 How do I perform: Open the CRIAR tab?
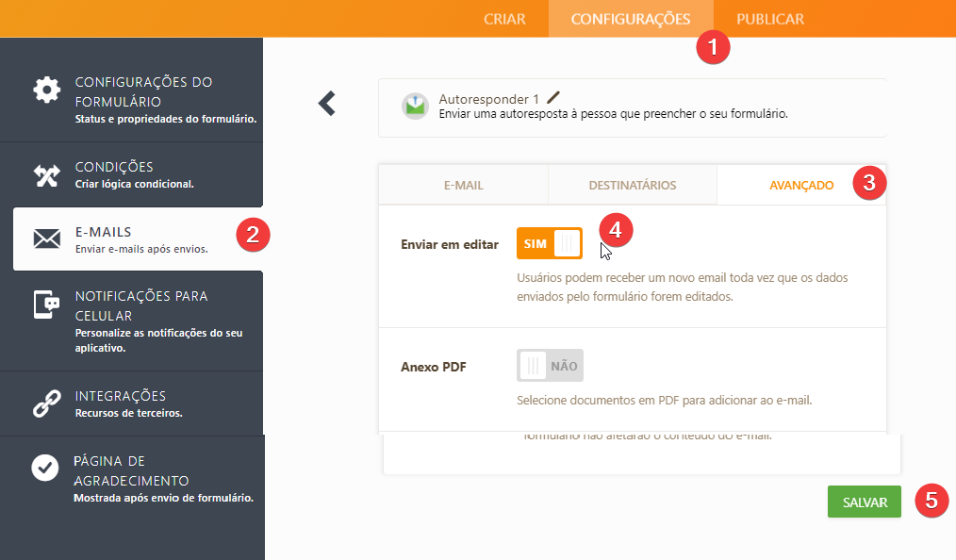tap(504, 19)
